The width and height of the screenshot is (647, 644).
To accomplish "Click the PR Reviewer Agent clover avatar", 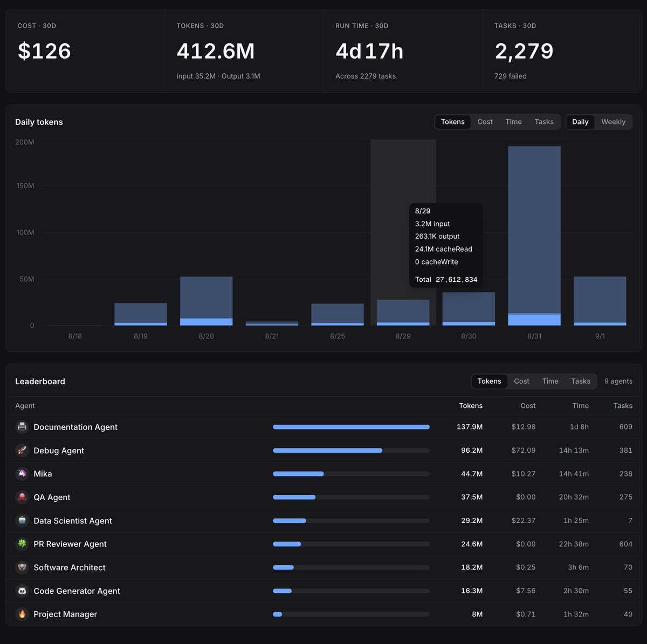I will (x=22, y=544).
